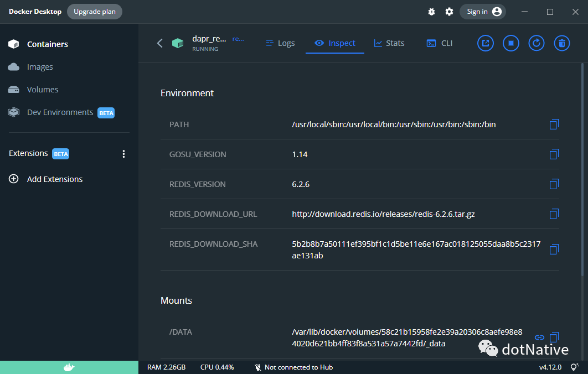
Task: Open the container image link
Action: [x=238, y=39]
